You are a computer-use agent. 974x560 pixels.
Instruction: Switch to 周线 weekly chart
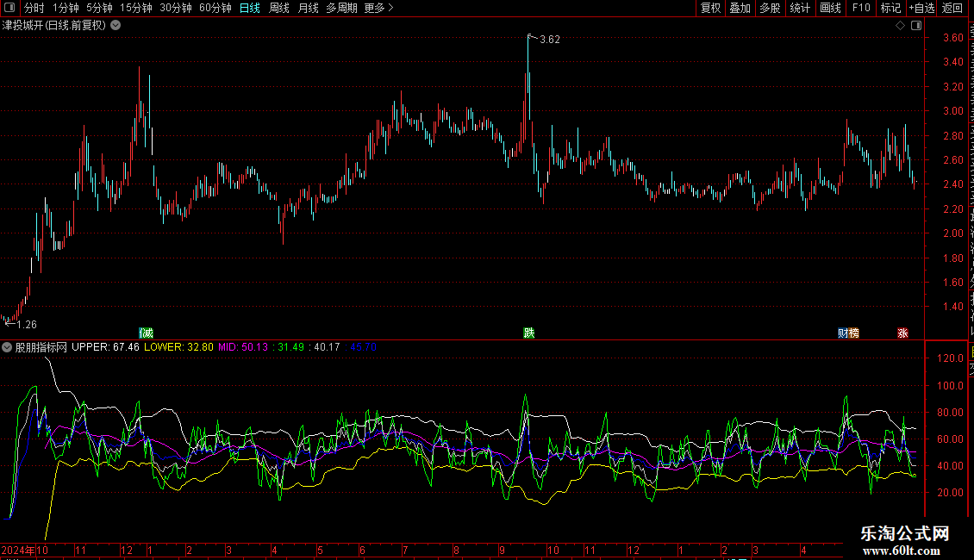(279, 8)
